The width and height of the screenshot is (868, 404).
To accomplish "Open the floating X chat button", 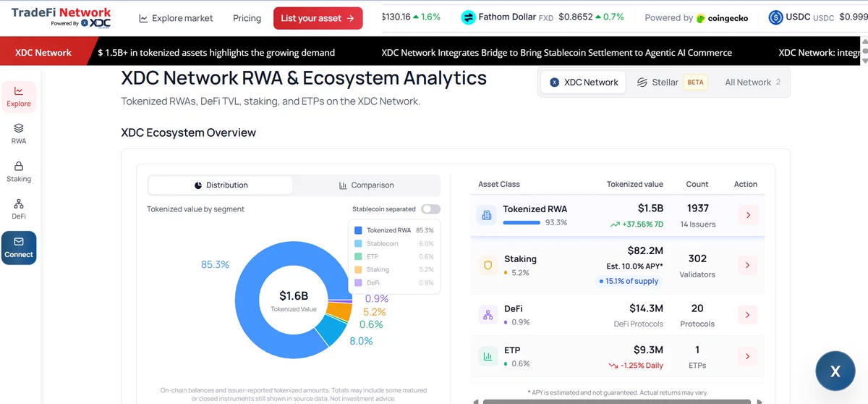I will 835,371.
